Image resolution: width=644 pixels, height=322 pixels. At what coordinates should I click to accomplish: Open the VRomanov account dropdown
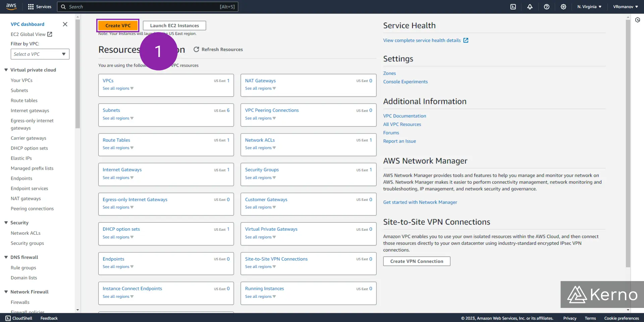[626, 7]
